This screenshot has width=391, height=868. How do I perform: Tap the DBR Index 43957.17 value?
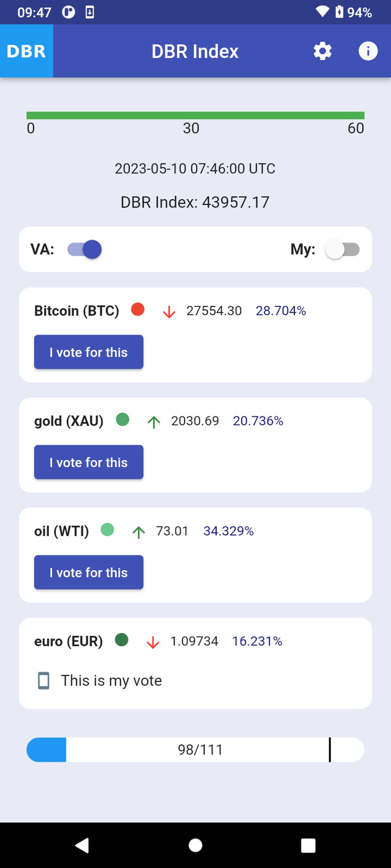click(x=195, y=202)
